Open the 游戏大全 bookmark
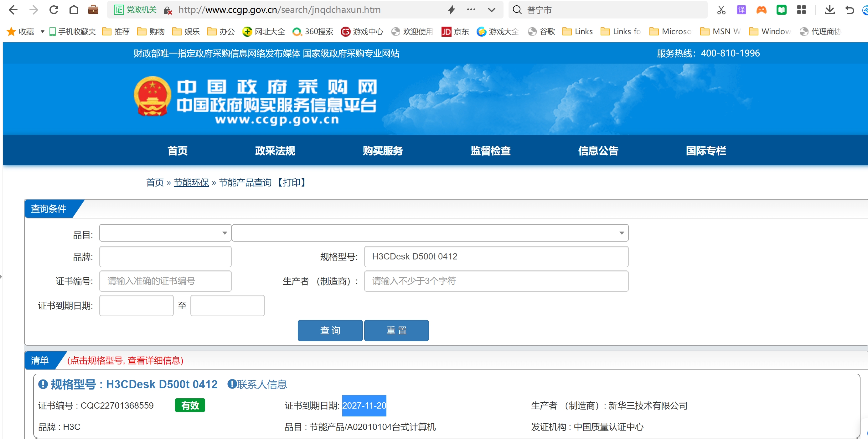This screenshot has width=868, height=439. coord(498,32)
